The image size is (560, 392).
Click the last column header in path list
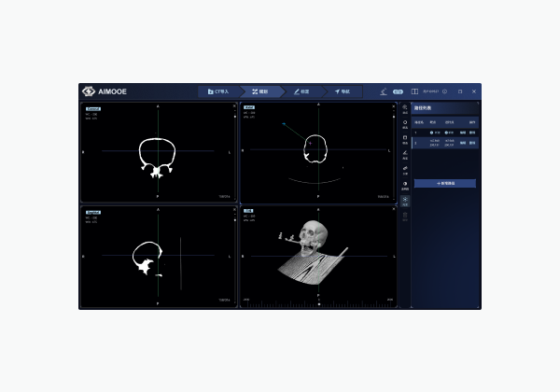(x=472, y=122)
